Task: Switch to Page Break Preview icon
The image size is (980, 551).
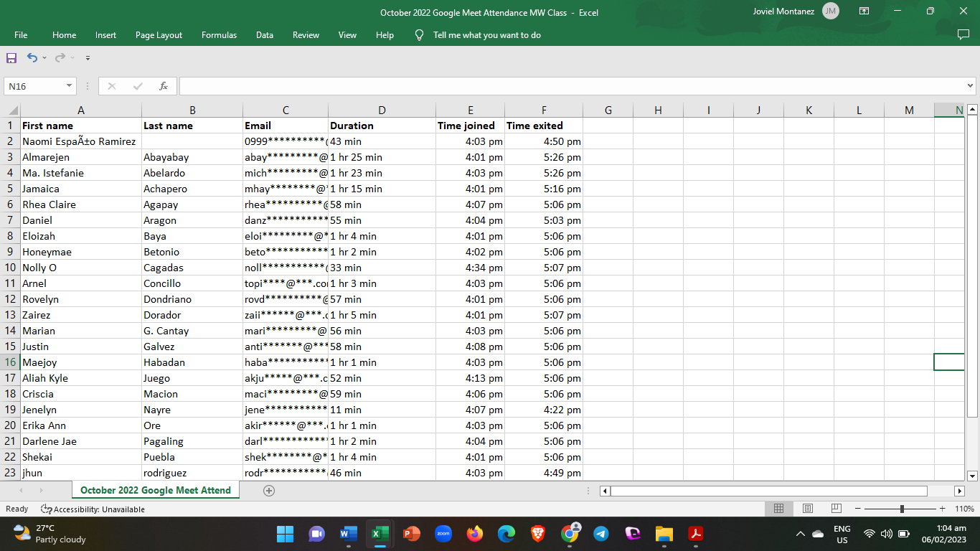Action: click(836, 509)
